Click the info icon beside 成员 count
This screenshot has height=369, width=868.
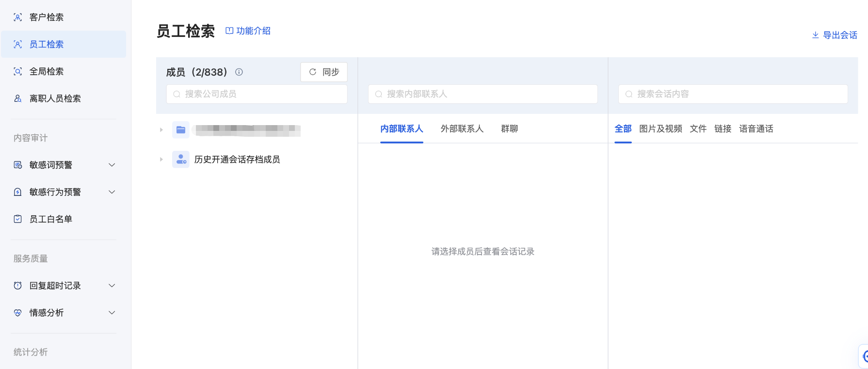(239, 72)
